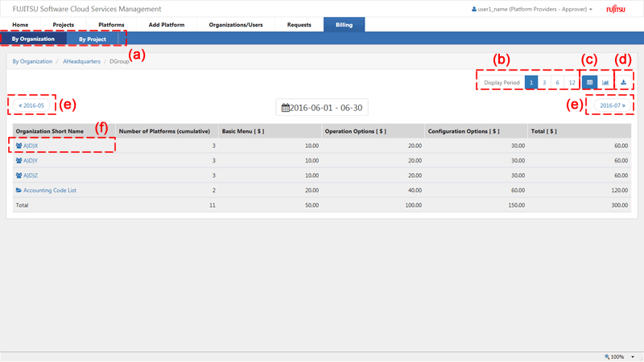
Task: Open the Projects tab
Action: coord(64,25)
